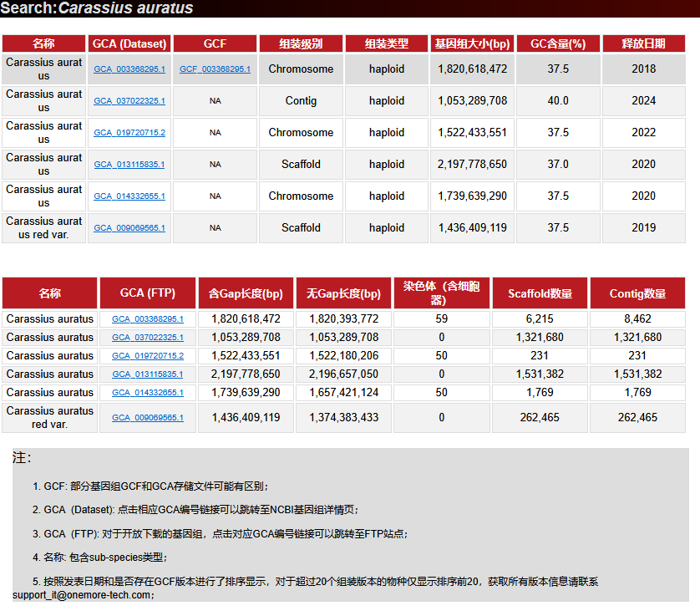Image resolution: width=700 pixels, height=611 pixels.
Task: Click the 组装类型 column header
Action: [x=387, y=43]
